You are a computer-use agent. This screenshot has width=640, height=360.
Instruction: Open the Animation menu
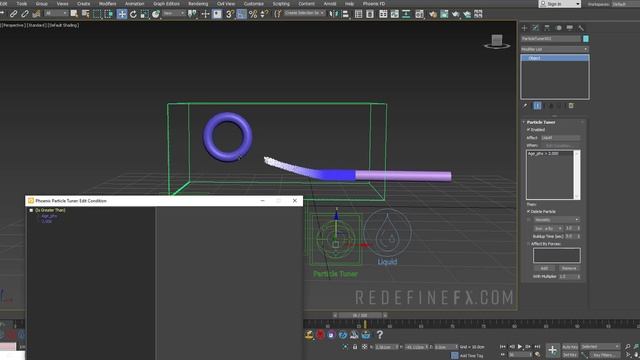pyautogui.click(x=134, y=4)
